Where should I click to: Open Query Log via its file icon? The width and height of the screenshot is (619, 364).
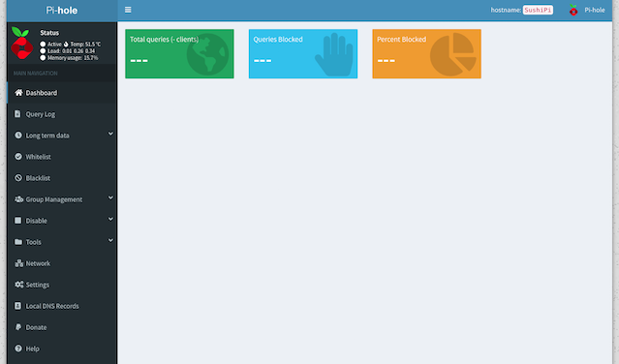click(17, 114)
